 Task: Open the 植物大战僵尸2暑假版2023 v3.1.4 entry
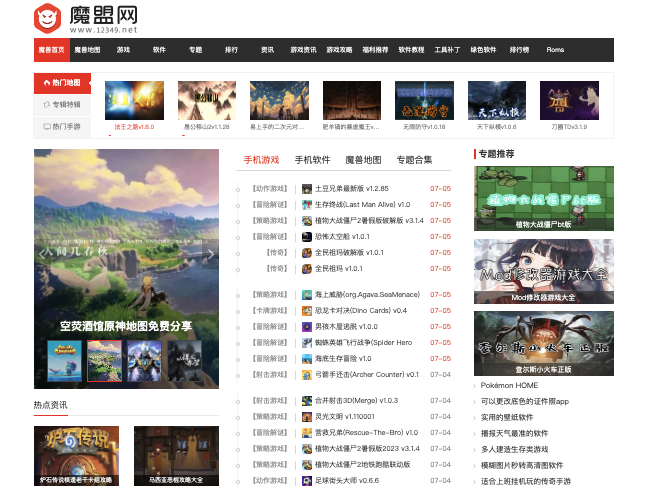(x=367, y=449)
